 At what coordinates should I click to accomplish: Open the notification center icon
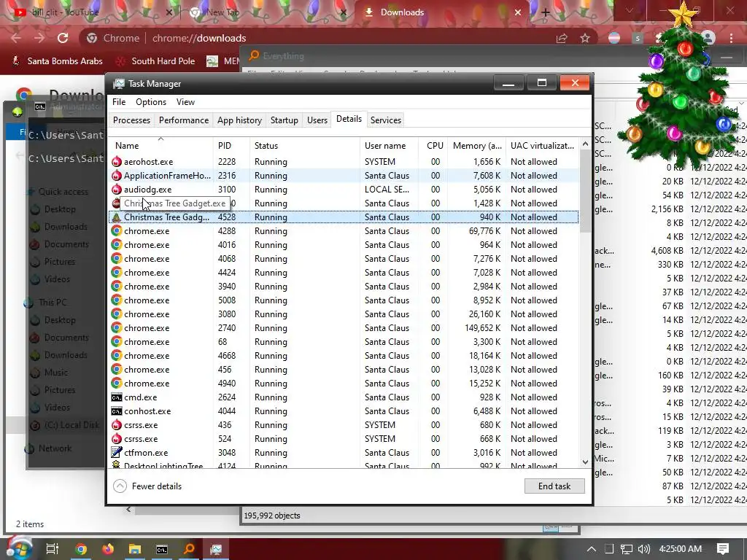[723, 549]
